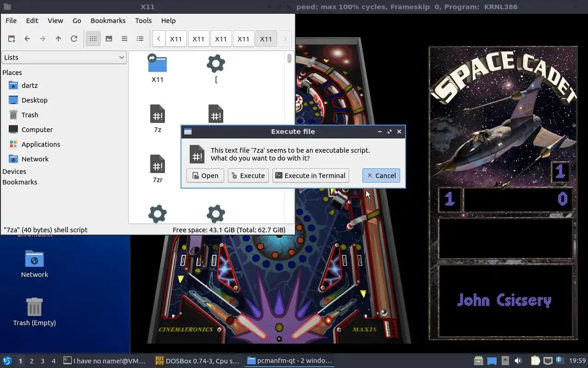Click the file drawer tray icon
Image resolution: width=588 pixels, height=368 pixels.
[x=478, y=361]
